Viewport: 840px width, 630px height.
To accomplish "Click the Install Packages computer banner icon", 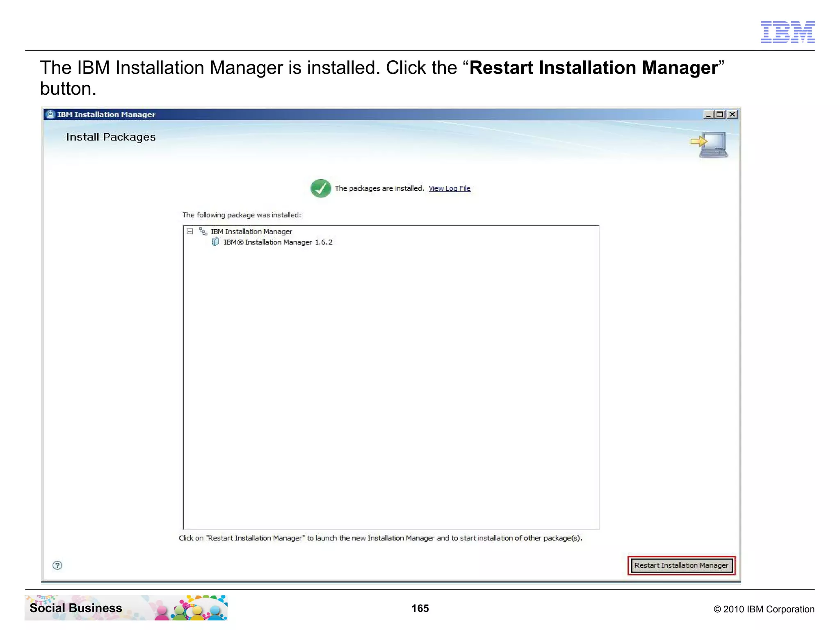I will pyautogui.click(x=709, y=144).
